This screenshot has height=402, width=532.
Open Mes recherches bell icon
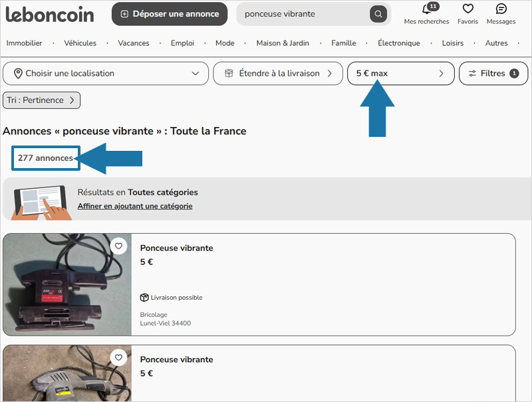pyautogui.click(x=426, y=9)
